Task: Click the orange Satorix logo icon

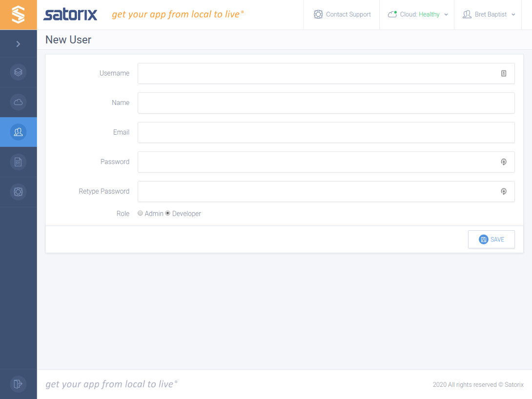Action: click(18, 15)
